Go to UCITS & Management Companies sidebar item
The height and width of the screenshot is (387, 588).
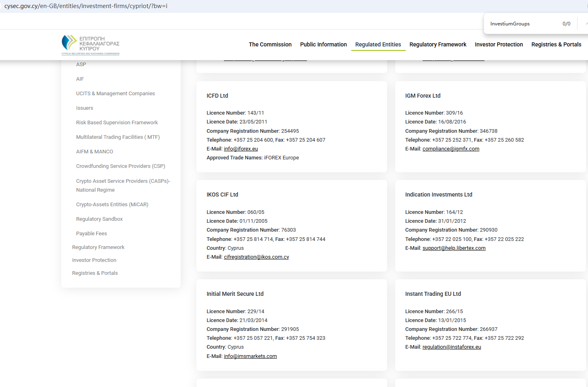point(115,94)
